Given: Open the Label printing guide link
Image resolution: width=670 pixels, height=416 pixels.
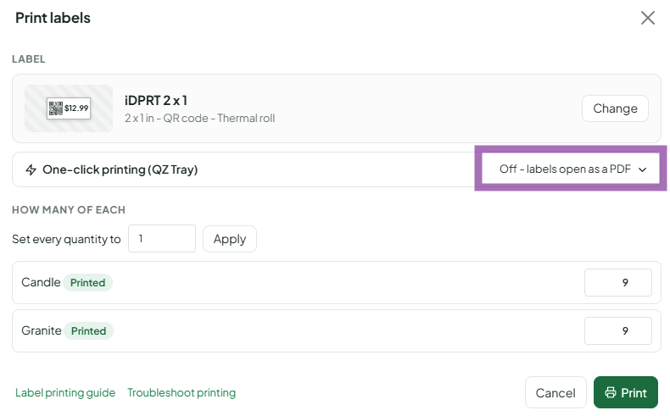Looking at the screenshot, I should tap(65, 393).
